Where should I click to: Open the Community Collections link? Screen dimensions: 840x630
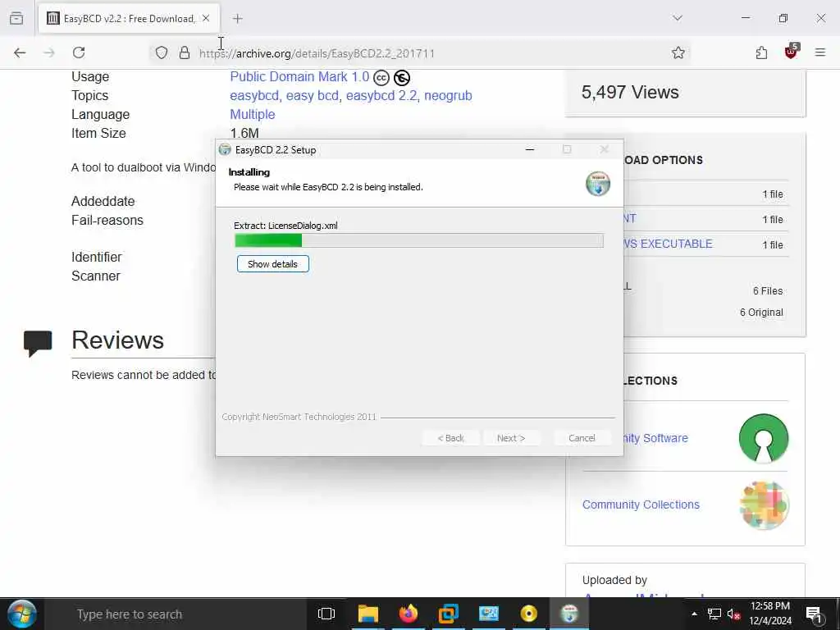point(641,504)
